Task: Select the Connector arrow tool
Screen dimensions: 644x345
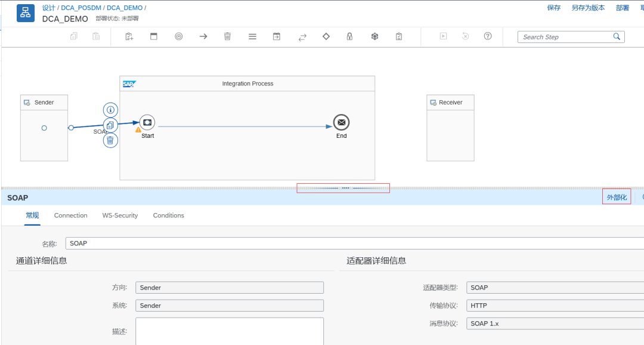Action: point(203,36)
